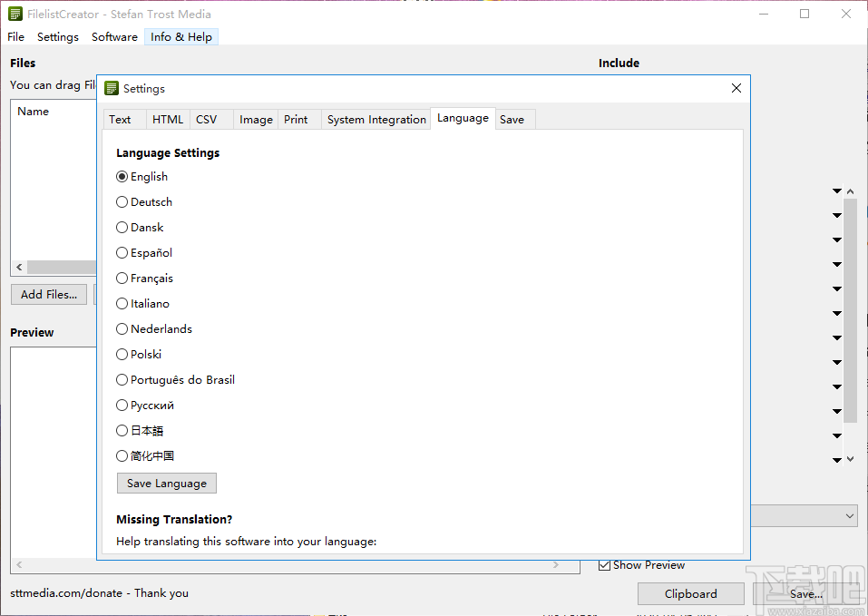Image resolution: width=868 pixels, height=616 pixels.
Task: Open the System Integration tab
Action: 375,119
